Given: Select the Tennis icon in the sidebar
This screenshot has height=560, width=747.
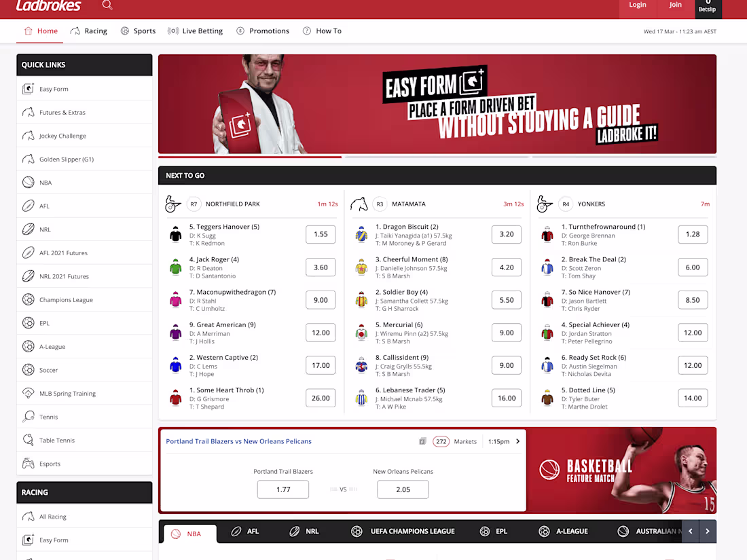Looking at the screenshot, I should coord(28,416).
